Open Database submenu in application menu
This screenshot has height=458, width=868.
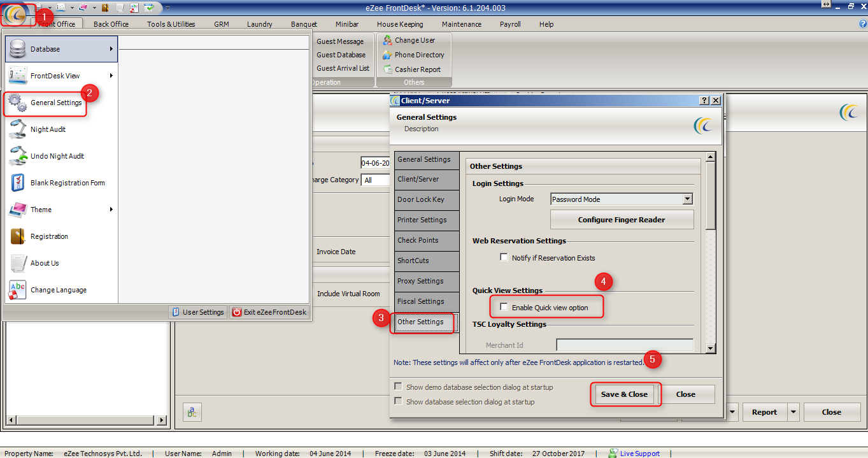pyautogui.click(x=62, y=49)
